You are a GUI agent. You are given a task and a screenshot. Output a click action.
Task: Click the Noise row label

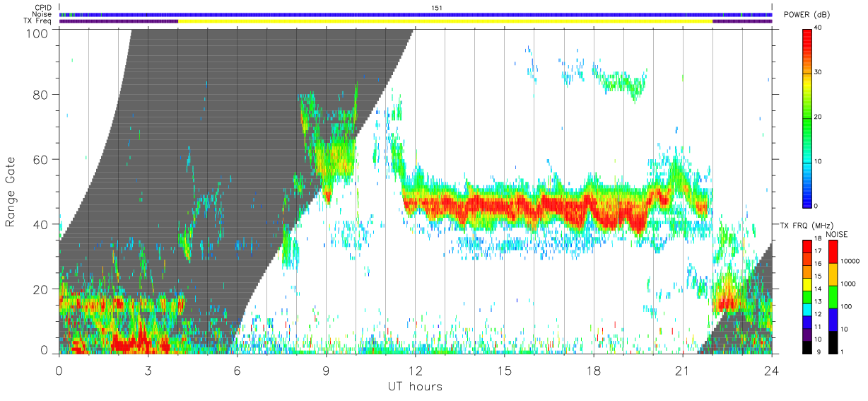point(42,14)
